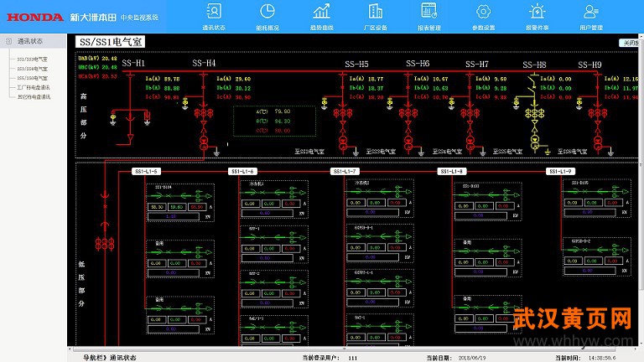Select 其它排电盘通讯 in the sidebar tree
Viewport: 644px width, 362px height.
34,97
